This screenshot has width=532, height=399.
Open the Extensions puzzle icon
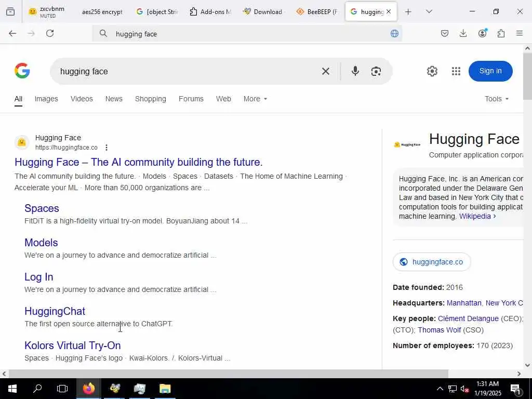[501, 33]
